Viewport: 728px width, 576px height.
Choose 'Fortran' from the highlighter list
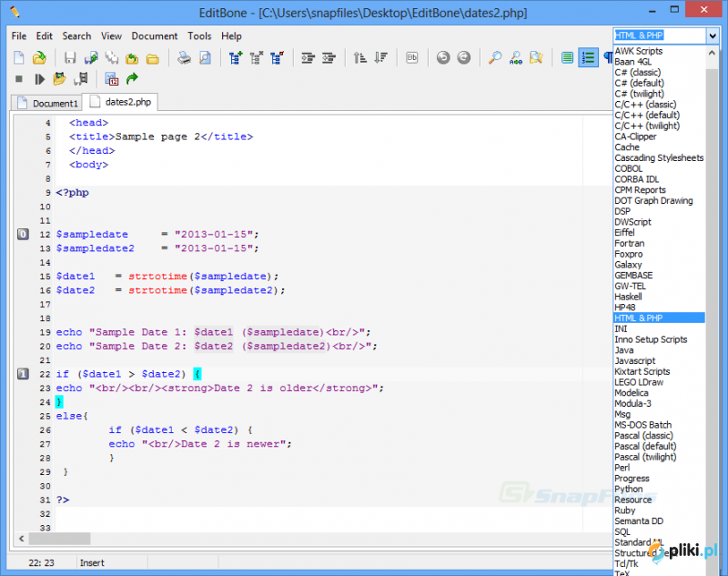[659, 243]
